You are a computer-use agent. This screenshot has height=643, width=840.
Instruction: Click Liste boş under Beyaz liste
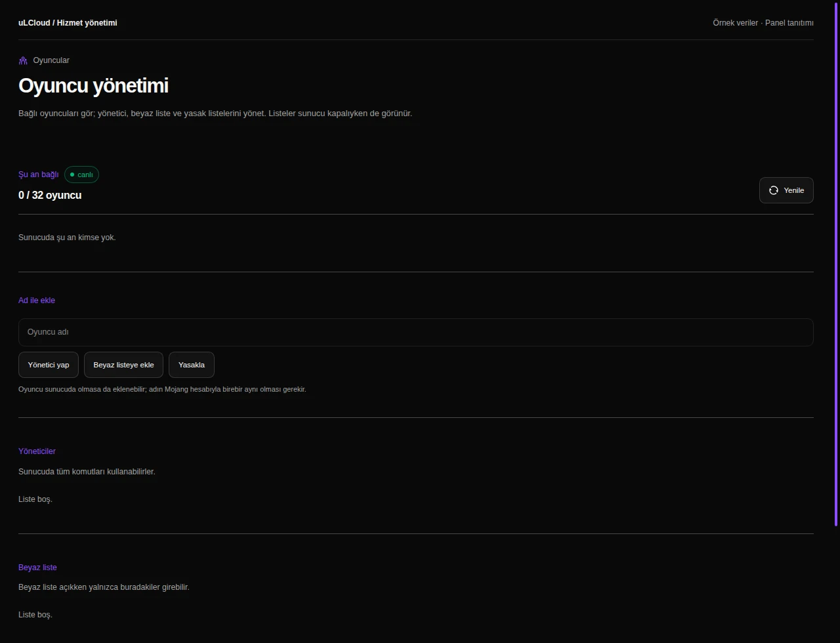(x=35, y=615)
